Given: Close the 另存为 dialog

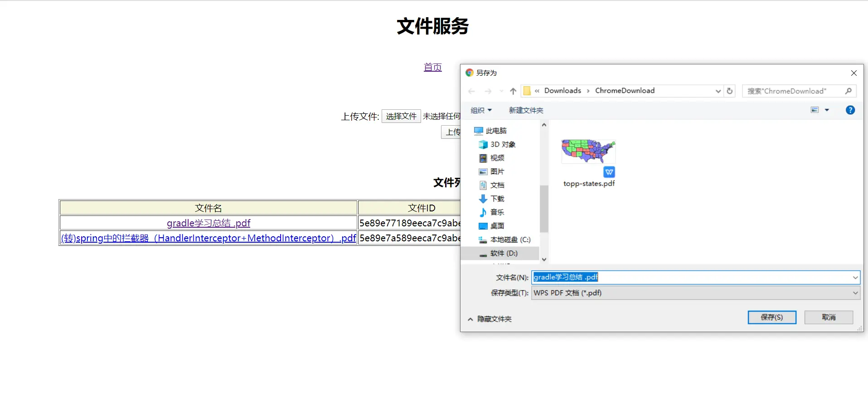Looking at the screenshot, I should point(853,73).
